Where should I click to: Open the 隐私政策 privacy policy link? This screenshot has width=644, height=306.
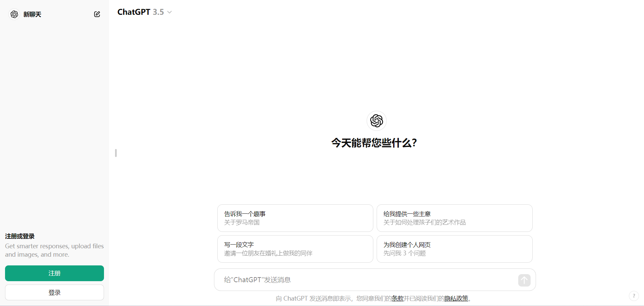tap(456, 298)
